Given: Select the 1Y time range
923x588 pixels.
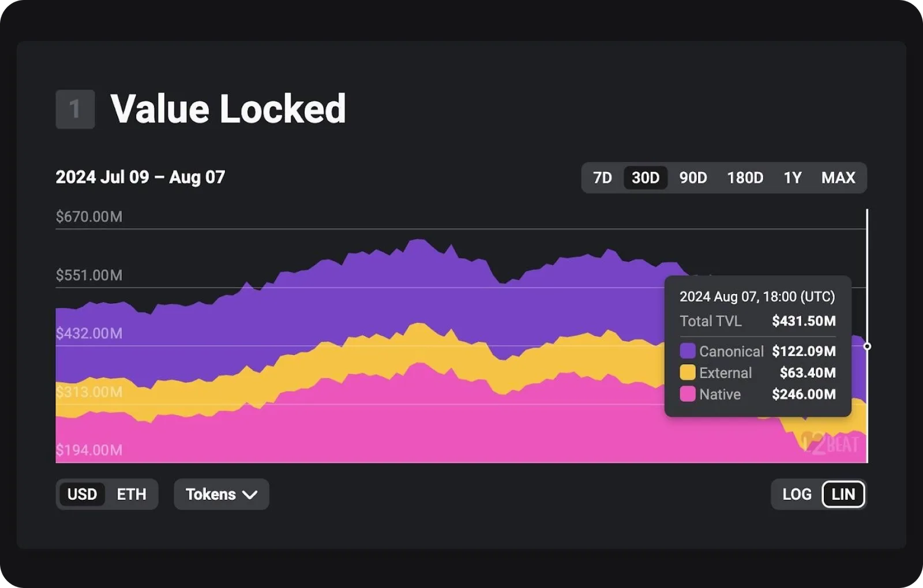Looking at the screenshot, I should (793, 178).
